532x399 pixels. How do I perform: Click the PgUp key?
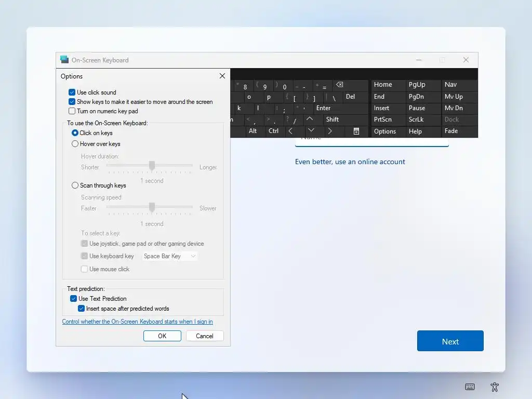tap(423, 85)
